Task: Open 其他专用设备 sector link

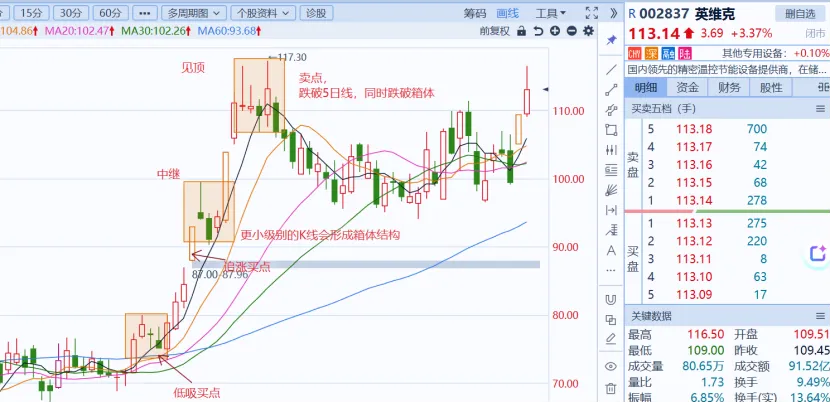Action: click(x=756, y=54)
